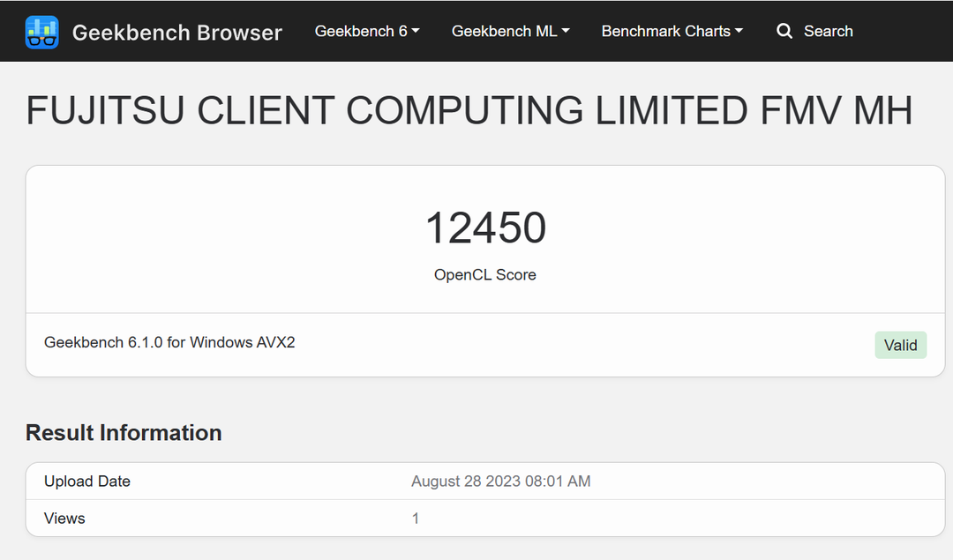Screen dimensions: 953x560
Task: Select the Views row label
Action: (x=64, y=519)
